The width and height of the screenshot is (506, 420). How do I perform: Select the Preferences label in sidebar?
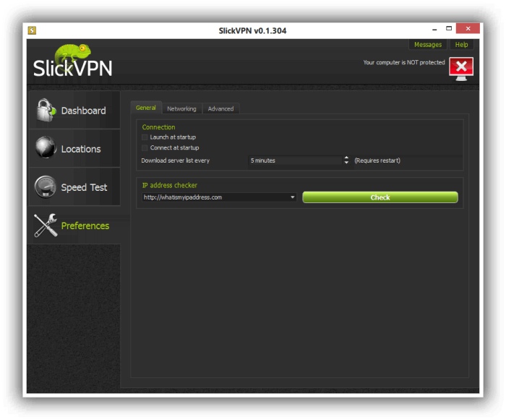pyautogui.click(x=85, y=226)
